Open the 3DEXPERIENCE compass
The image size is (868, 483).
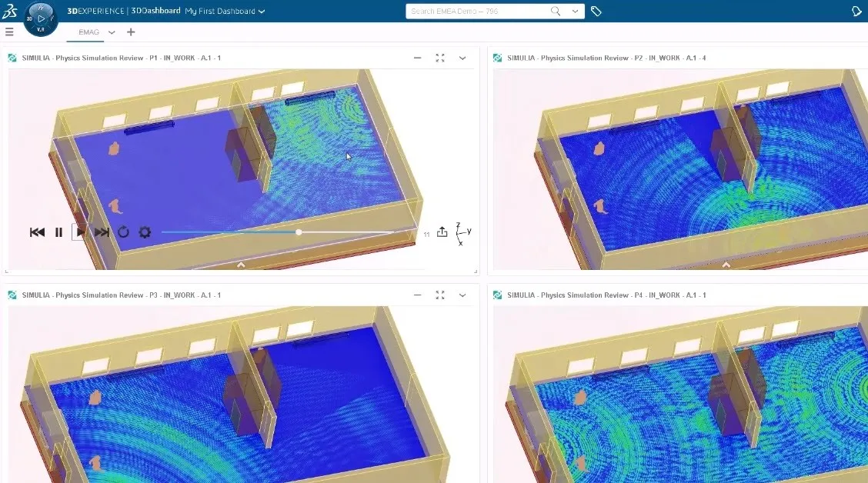tap(41, 18)
